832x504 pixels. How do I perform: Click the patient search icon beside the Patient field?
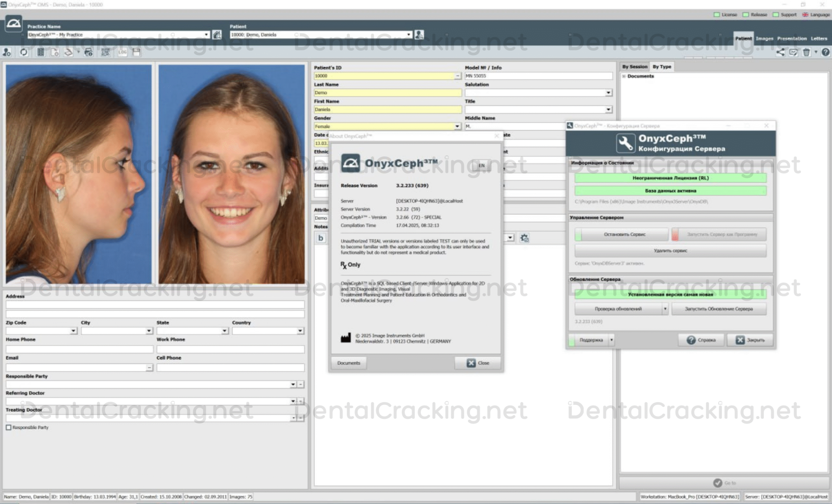click(419, 34)
